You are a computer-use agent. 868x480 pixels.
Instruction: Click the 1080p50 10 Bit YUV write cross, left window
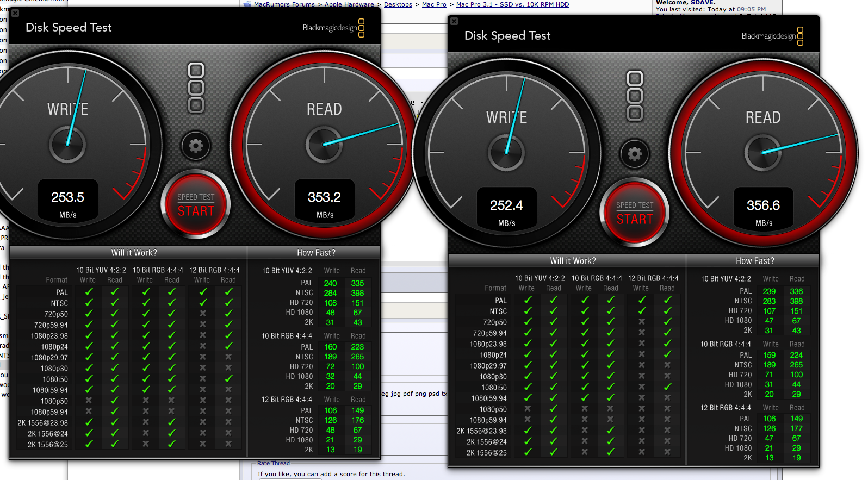point(89,401)
